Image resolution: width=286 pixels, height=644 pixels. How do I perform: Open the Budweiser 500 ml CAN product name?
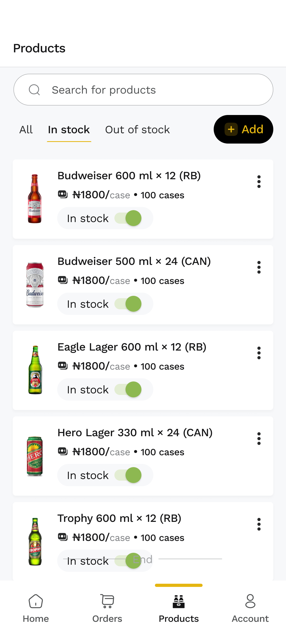[134, 261]
